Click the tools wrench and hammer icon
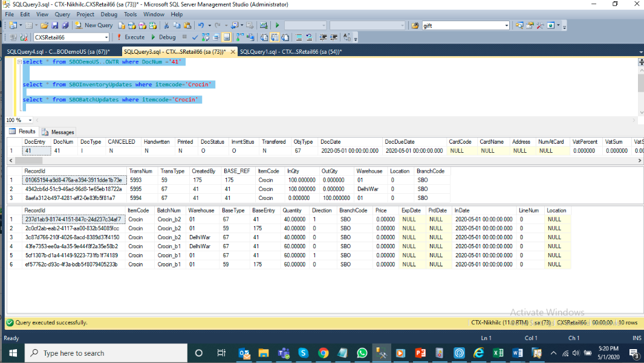This screenshot has width=644, height=363. 540,25
